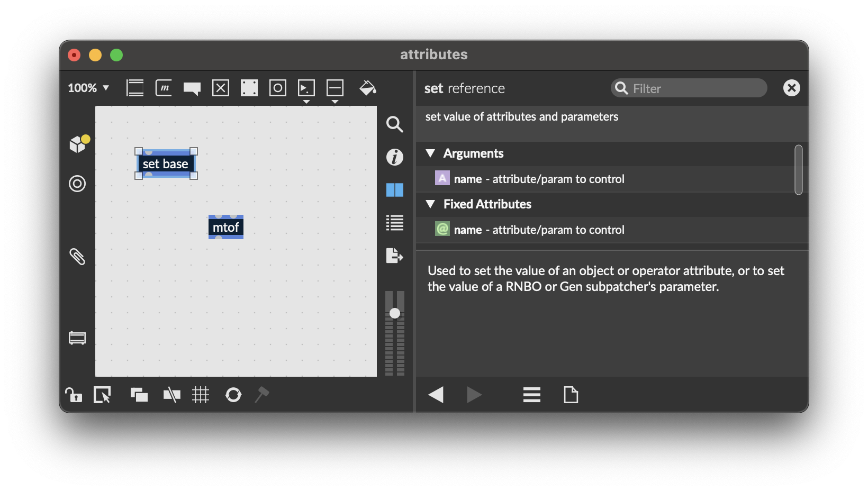Open the Inspector info icon
Image resolution: width=868 pixels, height=491 pixels.
coord(394,157)
